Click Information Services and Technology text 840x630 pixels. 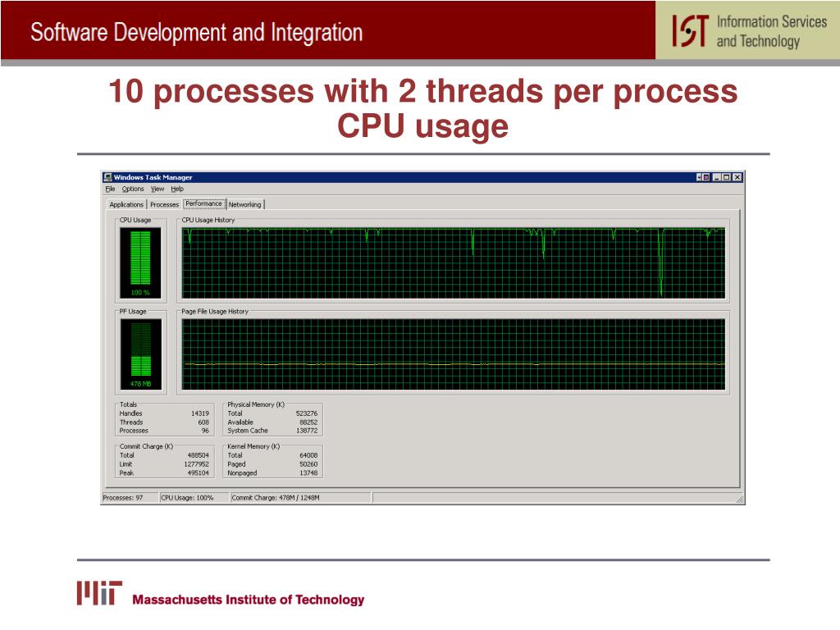771,31
